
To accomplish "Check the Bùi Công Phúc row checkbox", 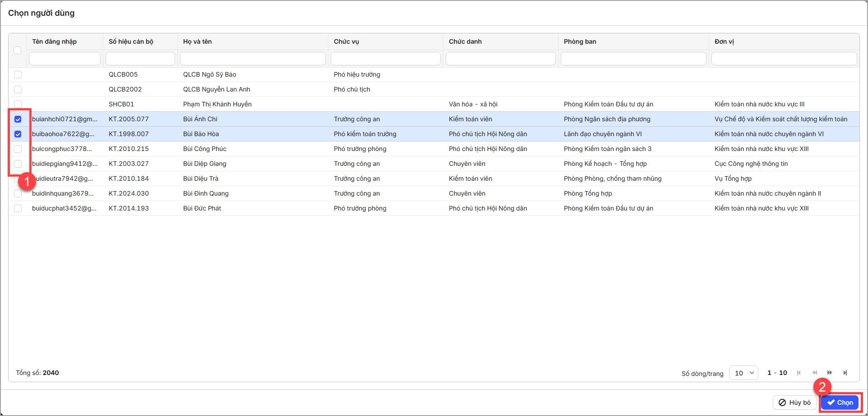I will tap(18, 149).
